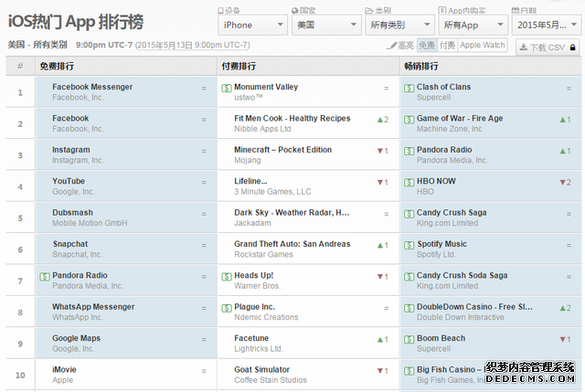Open the YouTube app link

pos(69,181)
